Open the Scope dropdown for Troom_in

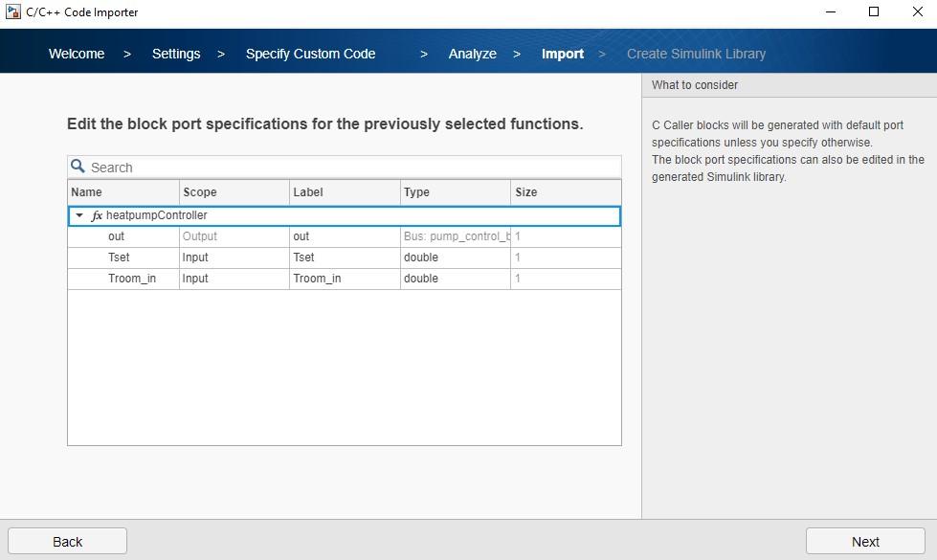point(234,279)
